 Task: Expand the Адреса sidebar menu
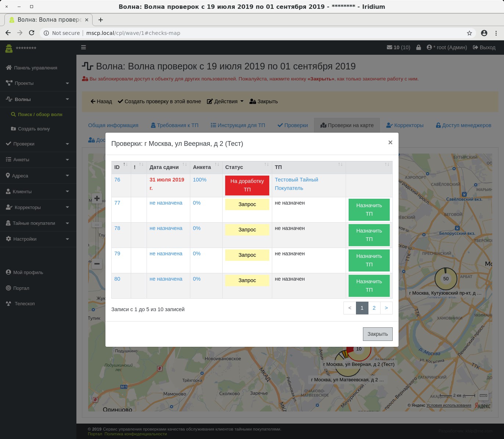click(38, 176)
